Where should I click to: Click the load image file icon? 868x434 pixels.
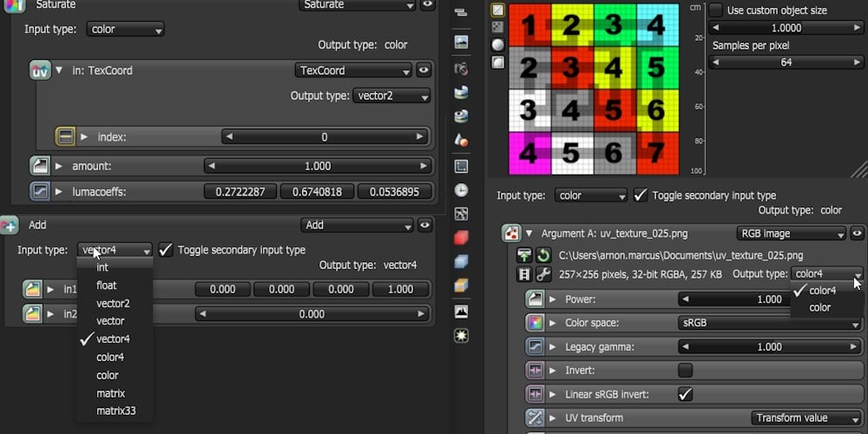(524, 255)
